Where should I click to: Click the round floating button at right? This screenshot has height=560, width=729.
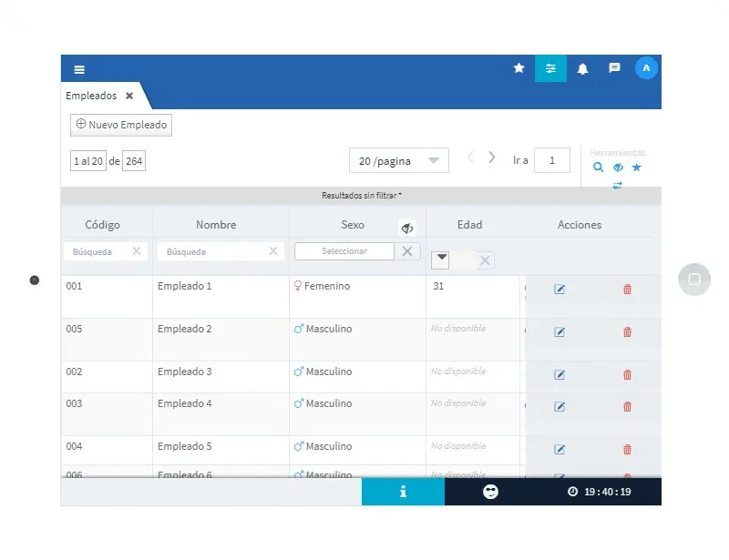coord(694,280)
